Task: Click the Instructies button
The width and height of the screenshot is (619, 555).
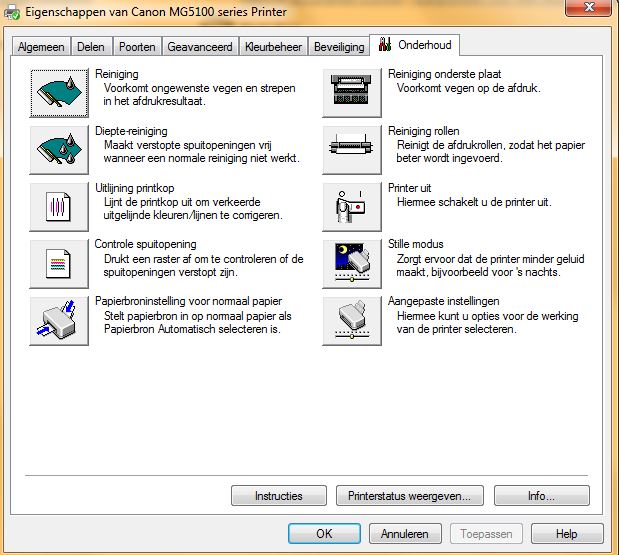Action: pyautogui.click(x=279, y=496)
